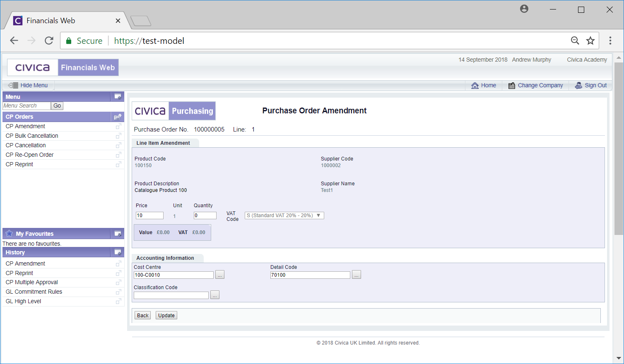This screenshot has width=624, height=364.
Task: Click the Civica Purchasing logo
Action: tap(174, 111)
